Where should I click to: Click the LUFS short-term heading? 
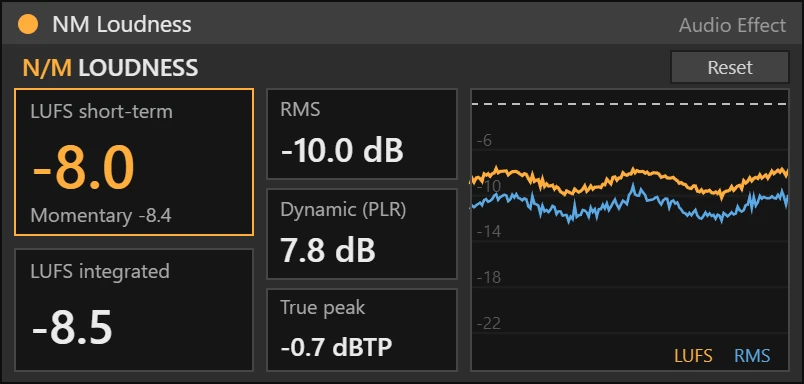(x=102, y=112)
